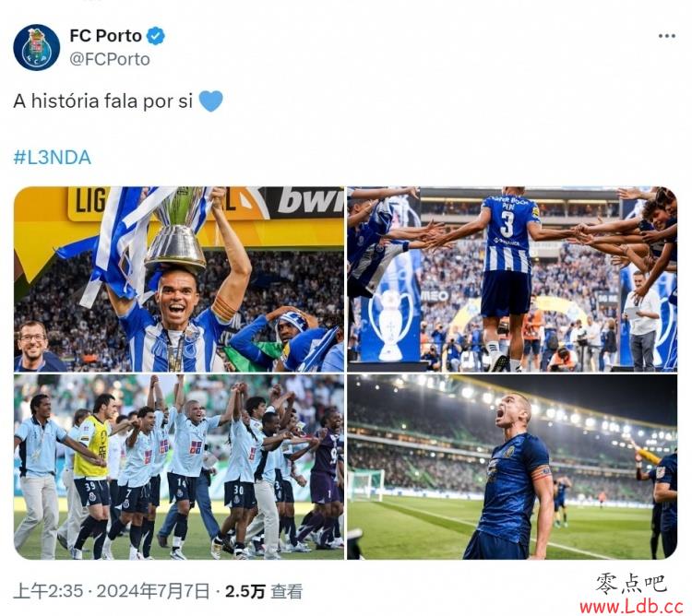Click the blue verified badge
The height and width of the screenshot is (616, 692).
coord(155,36)
